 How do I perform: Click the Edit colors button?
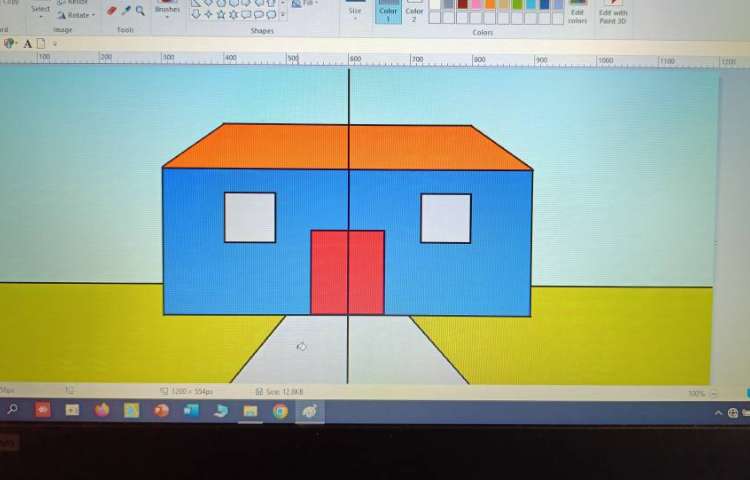pos(578,14)
